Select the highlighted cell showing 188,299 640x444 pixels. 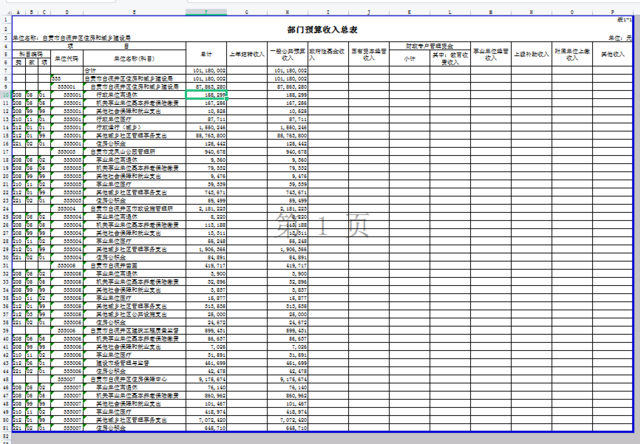point(206,95)
